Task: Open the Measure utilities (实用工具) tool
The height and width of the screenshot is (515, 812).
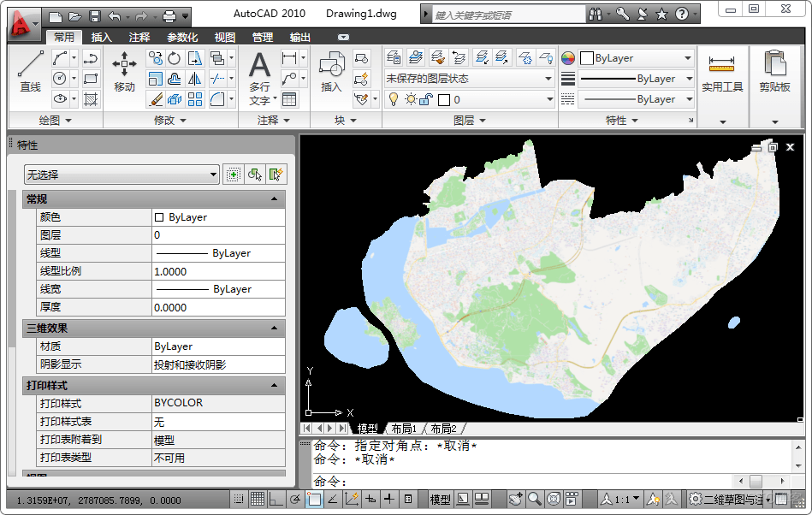Action: (x=722, y=73)
